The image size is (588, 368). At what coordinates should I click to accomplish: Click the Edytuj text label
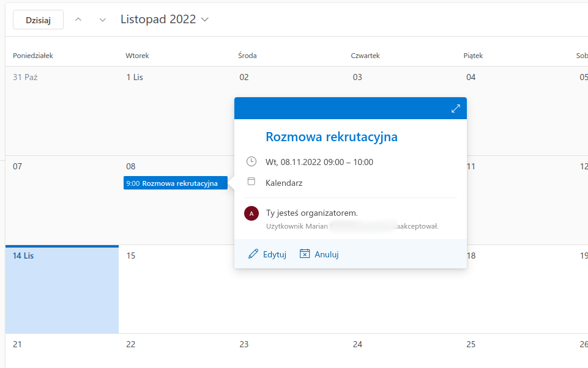(x=275, y=255)
